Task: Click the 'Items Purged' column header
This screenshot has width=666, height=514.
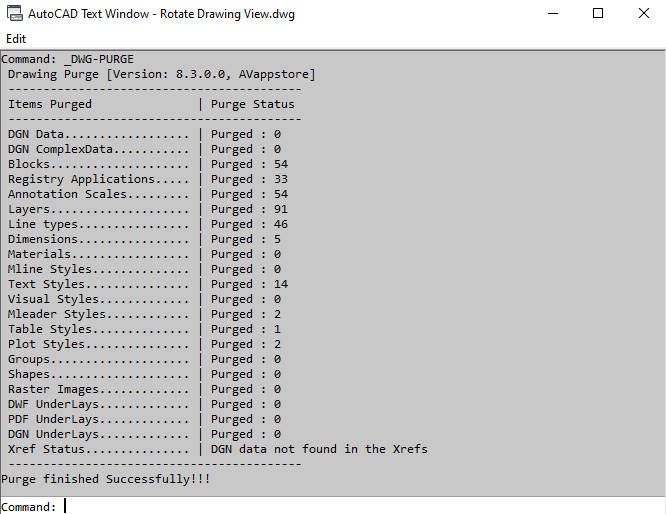Action: click(50, 104)
